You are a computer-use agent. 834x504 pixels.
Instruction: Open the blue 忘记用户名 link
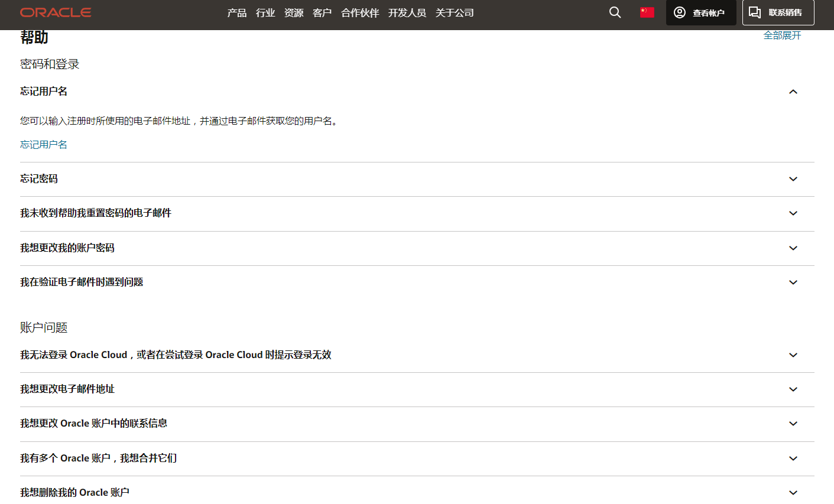pos(44,144)
